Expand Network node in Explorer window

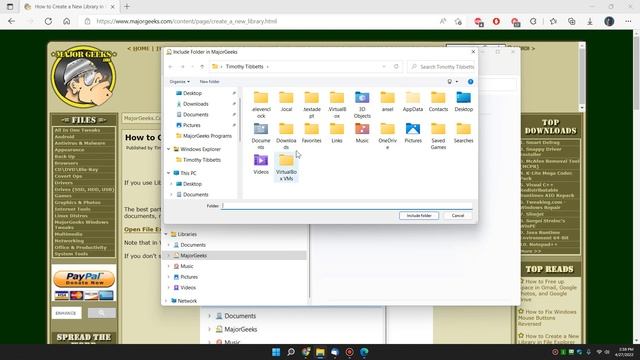click(166, 301)
